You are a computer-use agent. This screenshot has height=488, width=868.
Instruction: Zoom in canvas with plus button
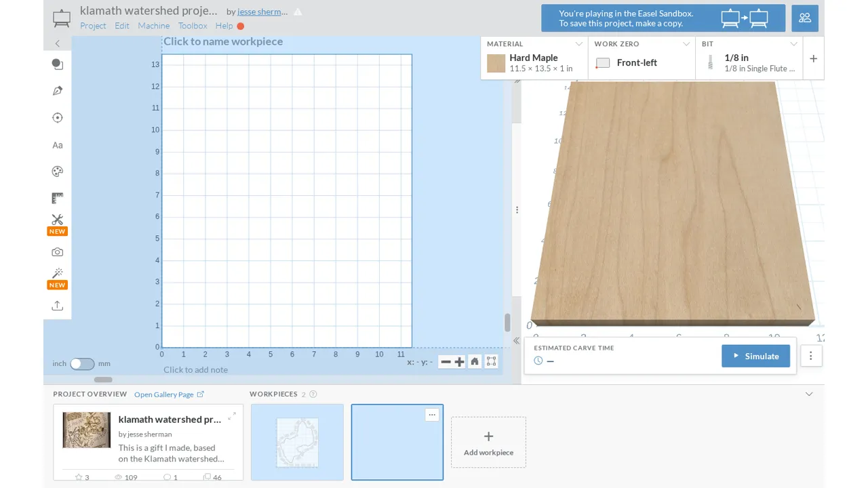459,362
